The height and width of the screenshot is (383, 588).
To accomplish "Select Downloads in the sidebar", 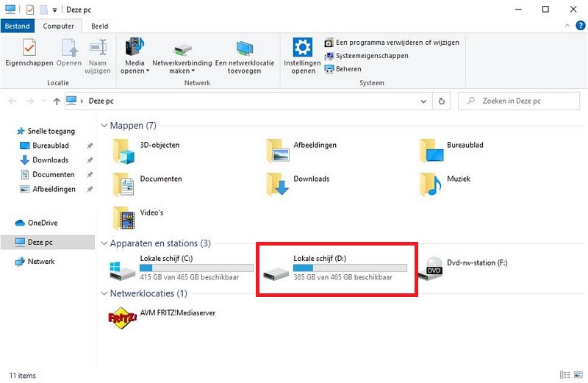I will pos(44,160).
